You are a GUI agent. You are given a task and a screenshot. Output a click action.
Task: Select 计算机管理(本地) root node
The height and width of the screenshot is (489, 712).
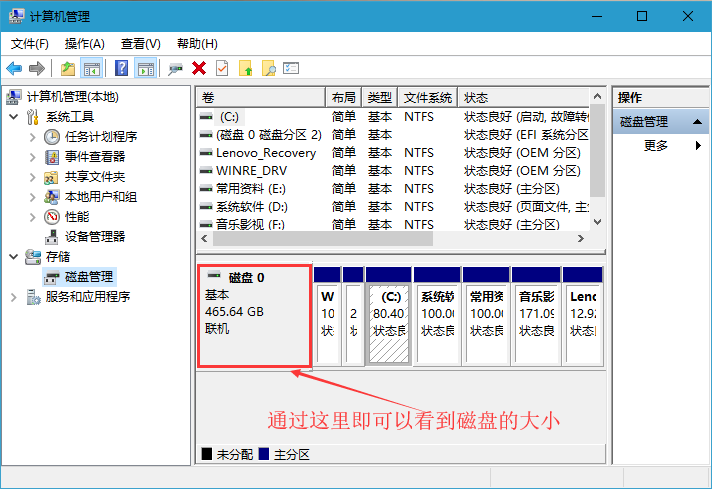tap(73, 97)
